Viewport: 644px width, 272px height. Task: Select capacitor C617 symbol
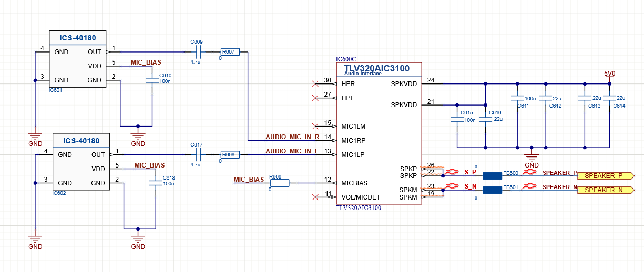tap(198, 154)
